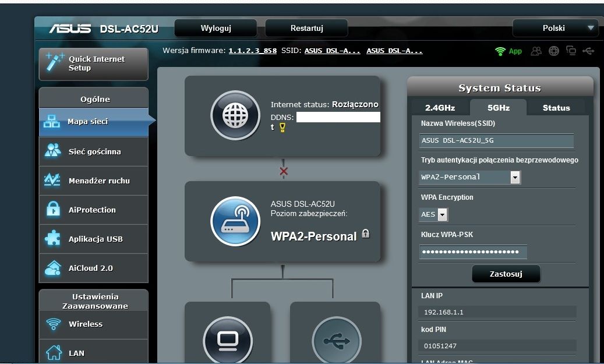Open AiCloud 2.0 page
The width and height of the screenshot is (604, 364).
click(94, 268)
